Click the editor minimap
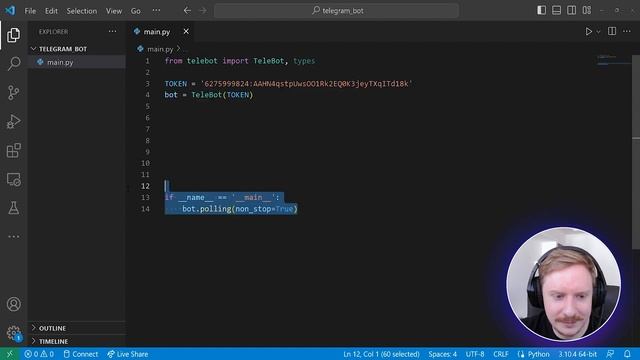640x360 pixels. (614, 60)
